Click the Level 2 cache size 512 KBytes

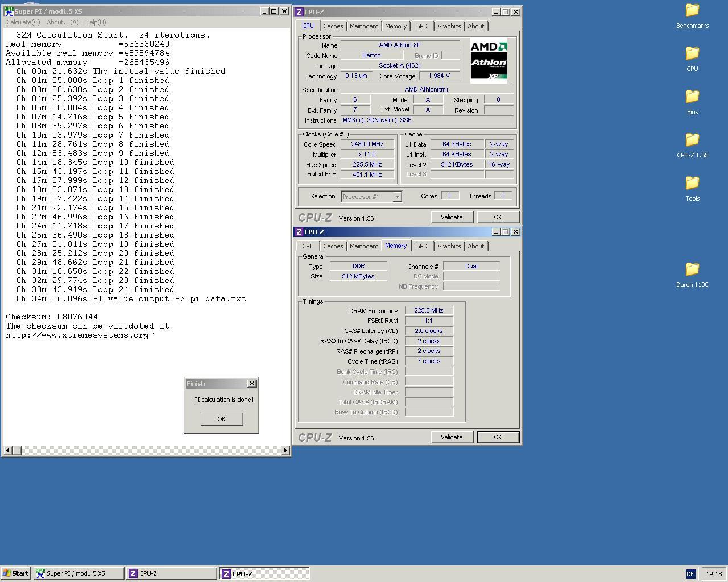tap(457, 165)
